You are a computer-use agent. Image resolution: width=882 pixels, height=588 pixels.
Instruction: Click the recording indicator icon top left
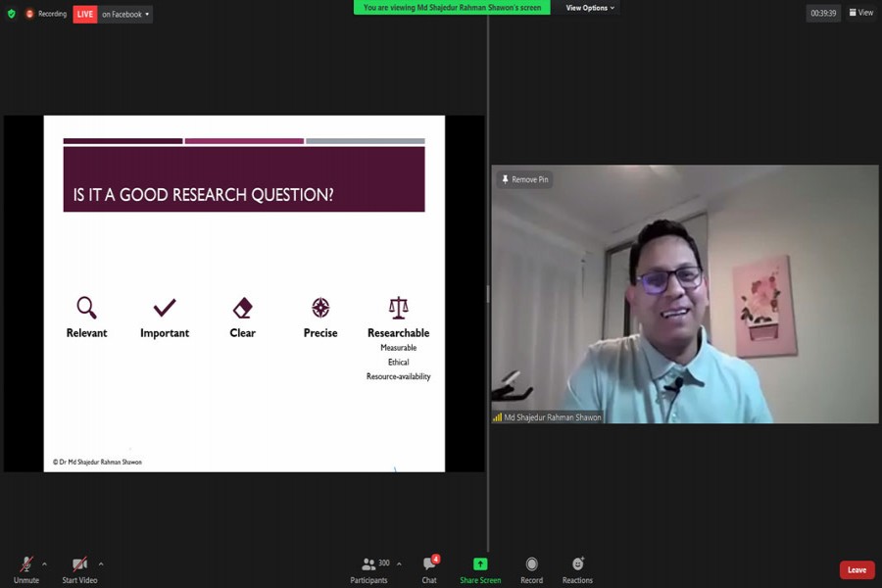pyautogui.click(x=24, y=14)
